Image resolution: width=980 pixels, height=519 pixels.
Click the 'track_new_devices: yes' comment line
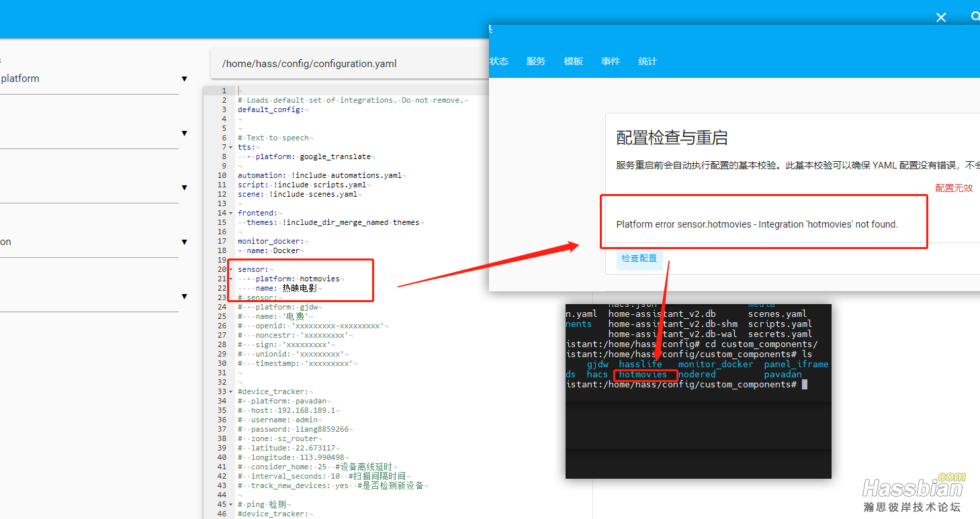(331, 485)
